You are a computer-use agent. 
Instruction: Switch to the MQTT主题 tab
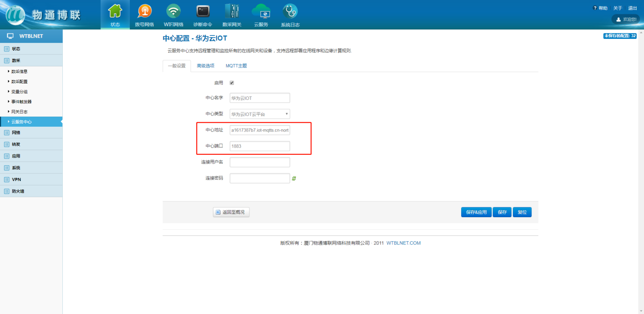(x=236, y=66)
